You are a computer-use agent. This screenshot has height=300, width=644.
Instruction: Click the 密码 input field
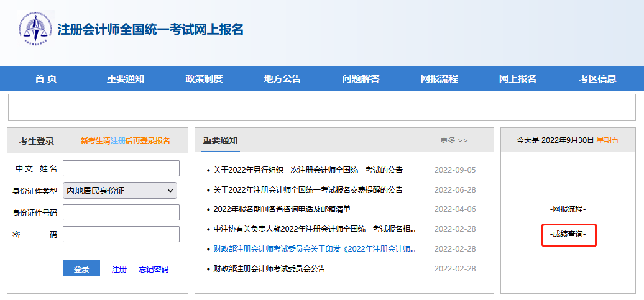121,234
